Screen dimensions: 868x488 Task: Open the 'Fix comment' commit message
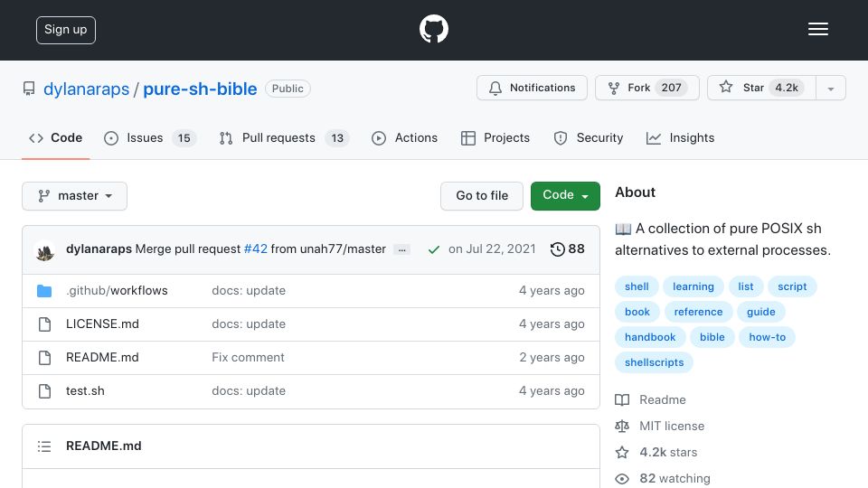[248, 358]
